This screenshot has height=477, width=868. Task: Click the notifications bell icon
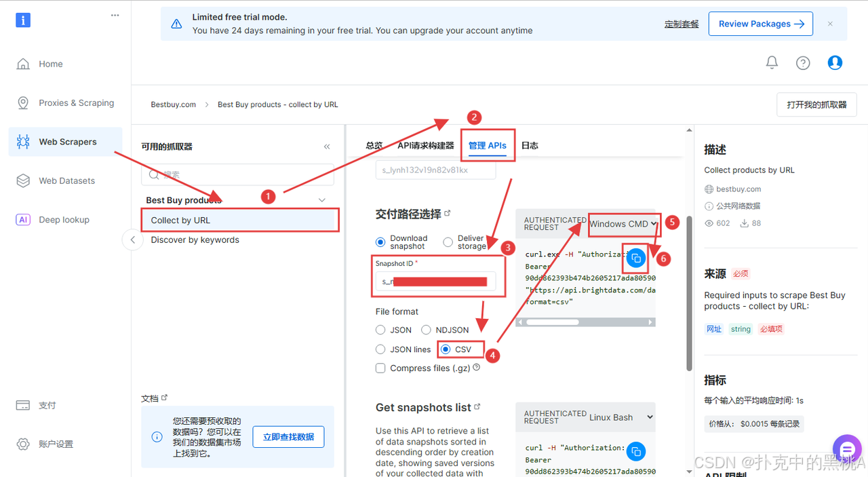(x=772, y=62)
